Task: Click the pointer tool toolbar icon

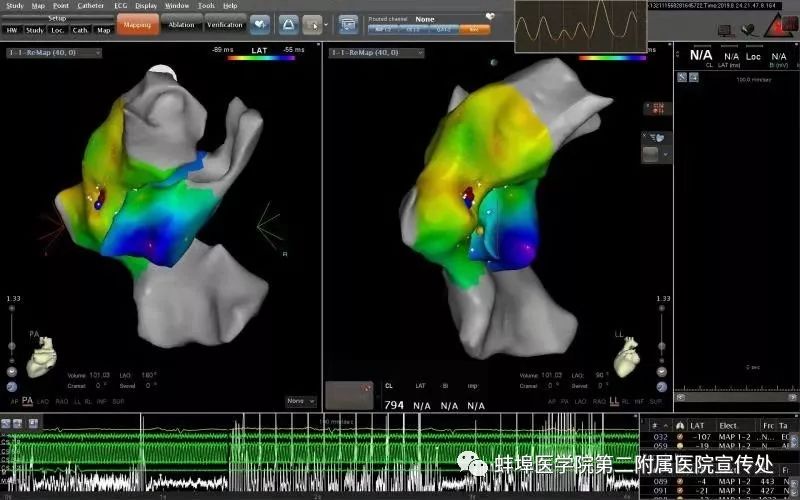Action: 312,24
